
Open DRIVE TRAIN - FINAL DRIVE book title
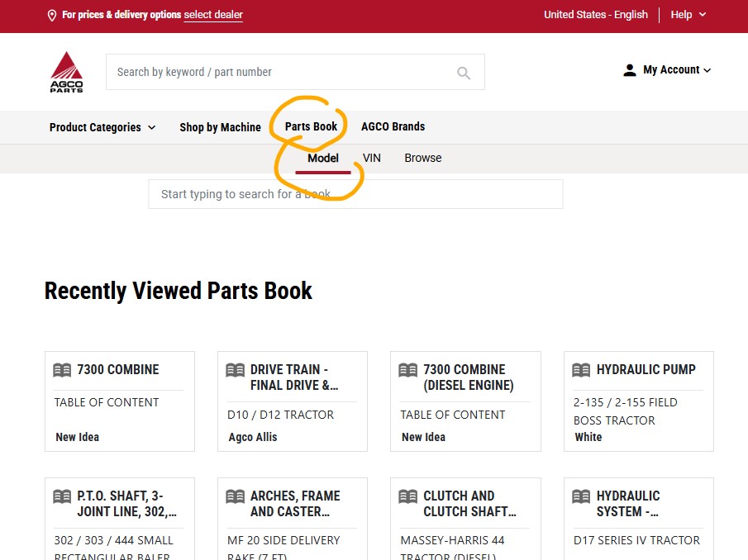(x=294, y=377)
